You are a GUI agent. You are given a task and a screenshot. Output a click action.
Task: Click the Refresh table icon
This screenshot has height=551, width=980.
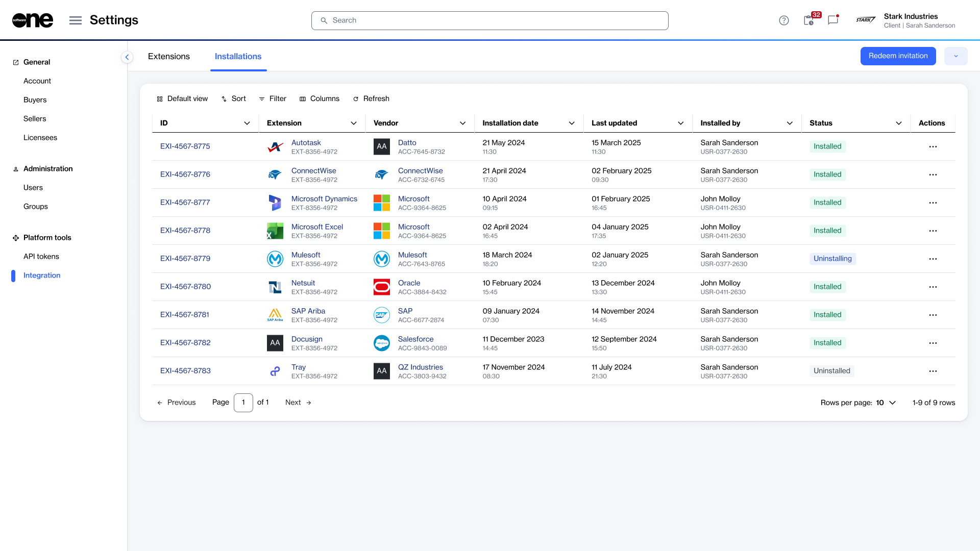(356, 99)
